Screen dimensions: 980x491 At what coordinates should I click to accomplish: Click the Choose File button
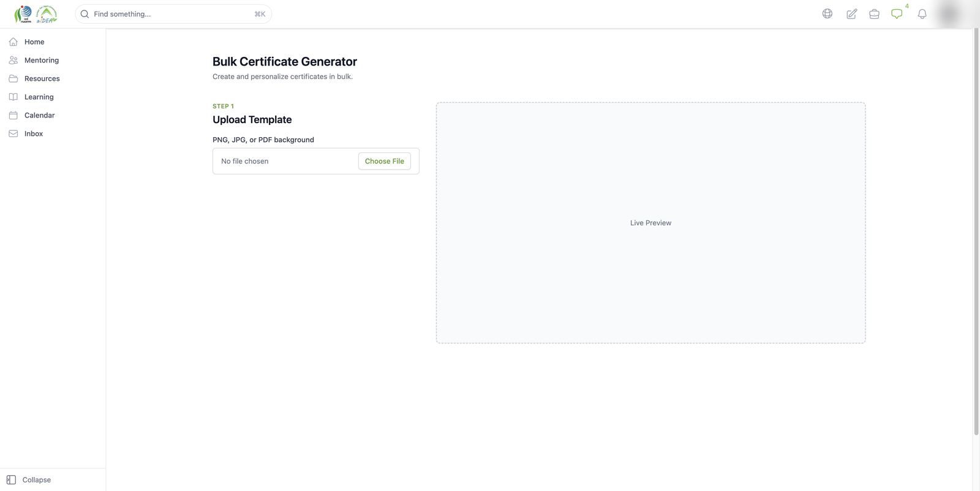(385, 161)
